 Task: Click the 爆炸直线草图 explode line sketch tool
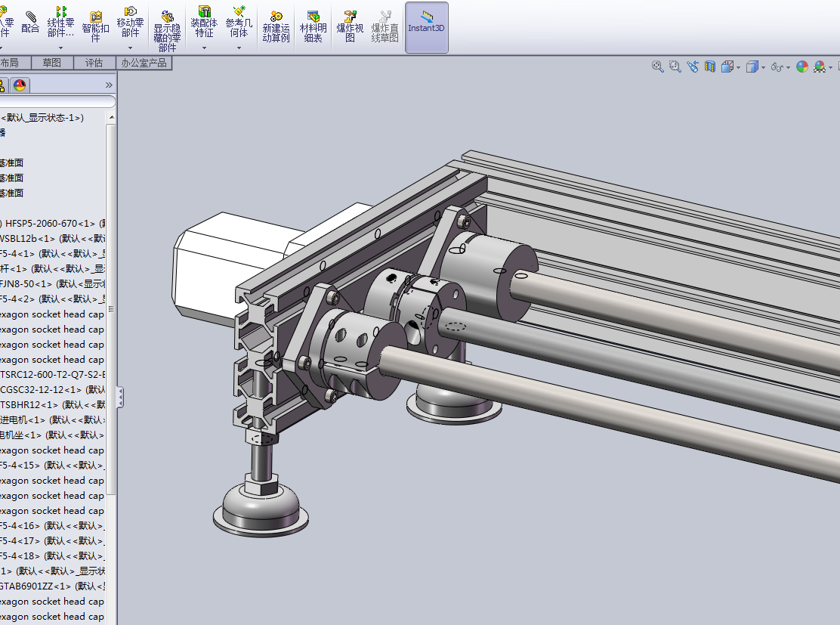384,26
